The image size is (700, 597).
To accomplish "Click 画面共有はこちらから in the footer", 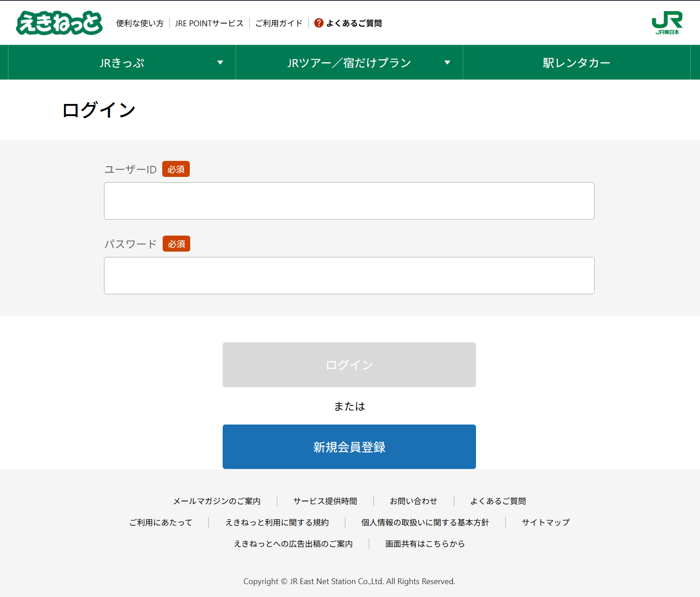I will [x=425, y=544].
